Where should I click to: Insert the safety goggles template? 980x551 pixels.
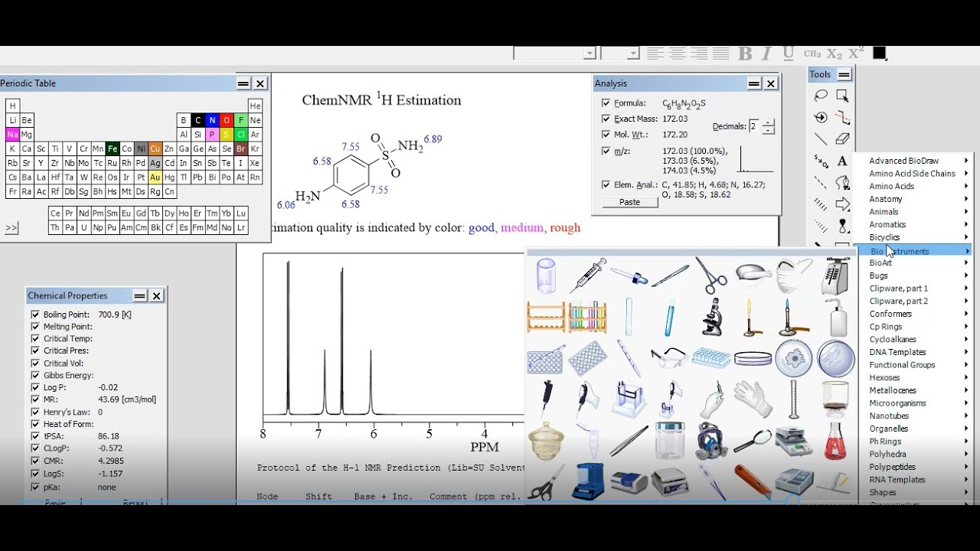669,357
